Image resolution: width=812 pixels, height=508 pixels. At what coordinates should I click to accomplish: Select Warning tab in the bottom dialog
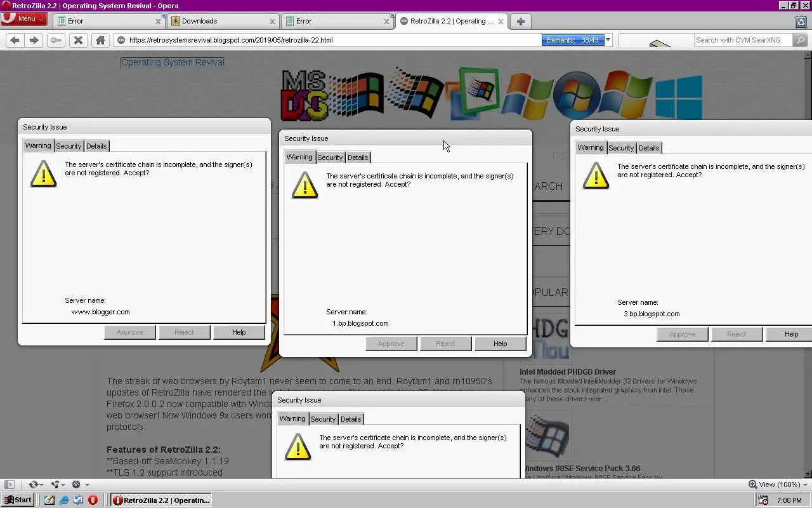click(292, 418)
